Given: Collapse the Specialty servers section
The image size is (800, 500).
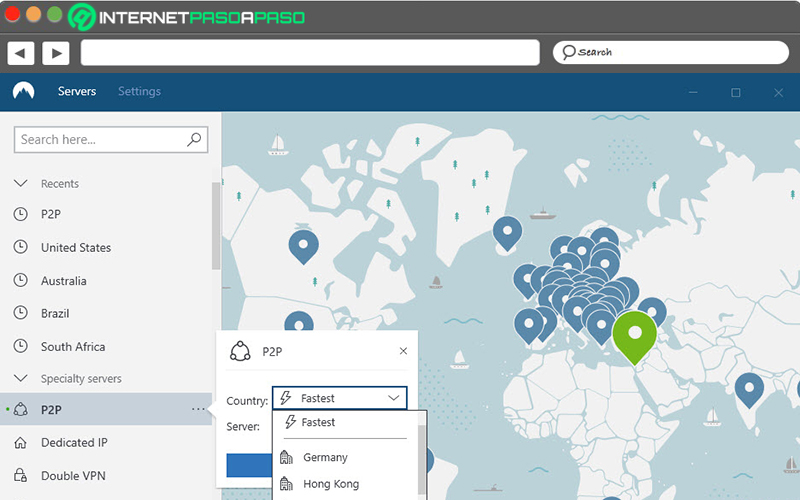Looking at the screenshot, I should click(x=20, y=379).
